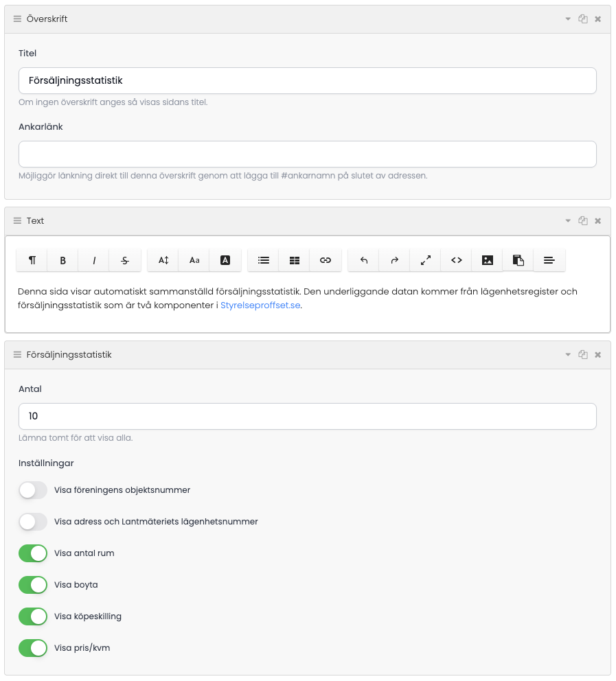Viewport: 616px width, 681px height.
Task: Enable Visa föreningens objektsnummer switch
Action: coord(33,490)
